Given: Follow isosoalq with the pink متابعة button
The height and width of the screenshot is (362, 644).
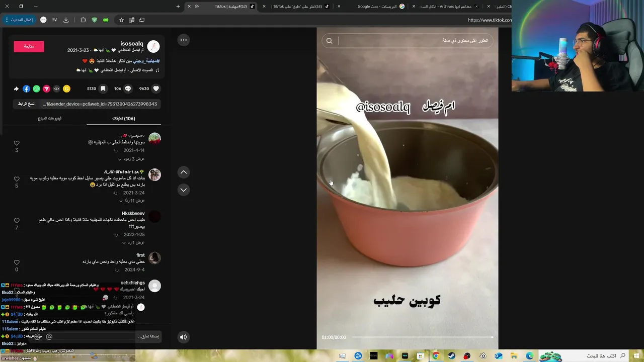Looking at the screenshot, I should pyautogui.click(x=29, y=46).
